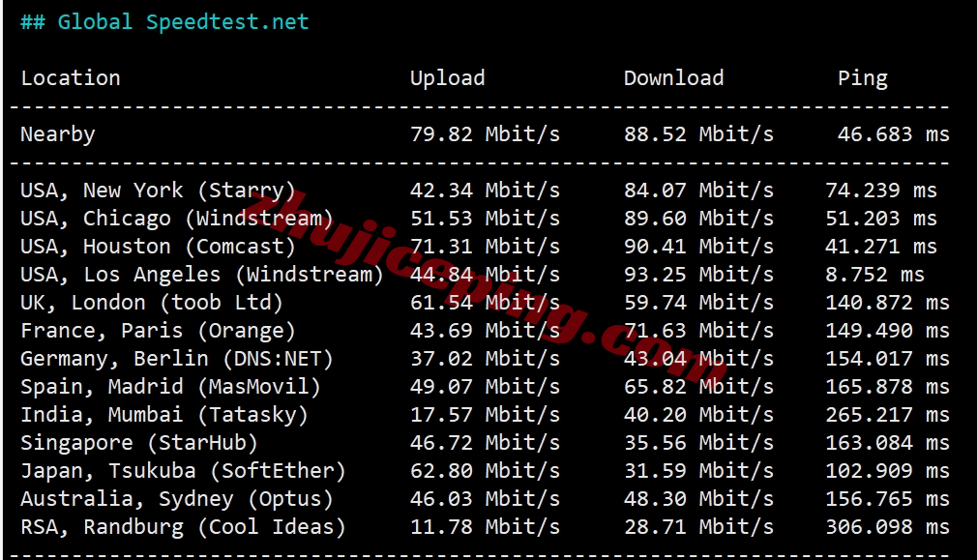This screenshot has width=977, height=560.
Task: Click India, Mumbai (Tatasky) entry
Action: click(x=164, y=414)
